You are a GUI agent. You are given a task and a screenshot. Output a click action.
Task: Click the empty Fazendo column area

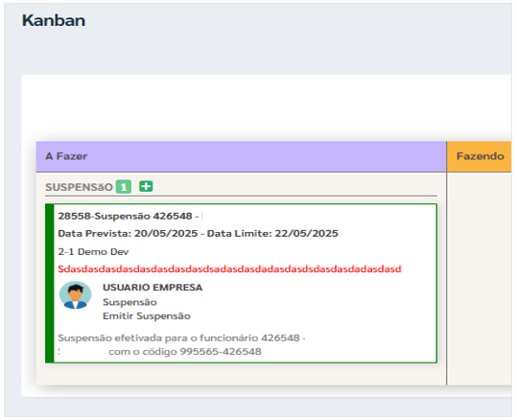(480, 279)
